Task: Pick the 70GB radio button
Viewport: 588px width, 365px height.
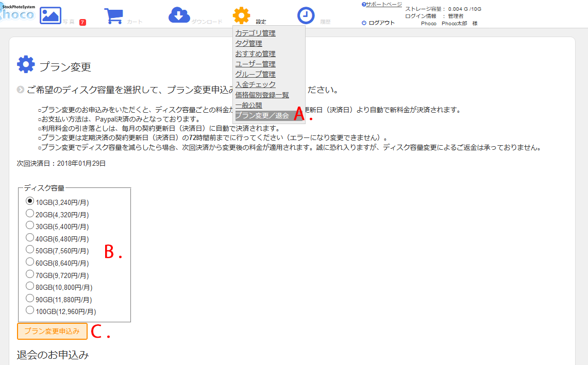Action: pyautogui.click(x=30, y=274)
